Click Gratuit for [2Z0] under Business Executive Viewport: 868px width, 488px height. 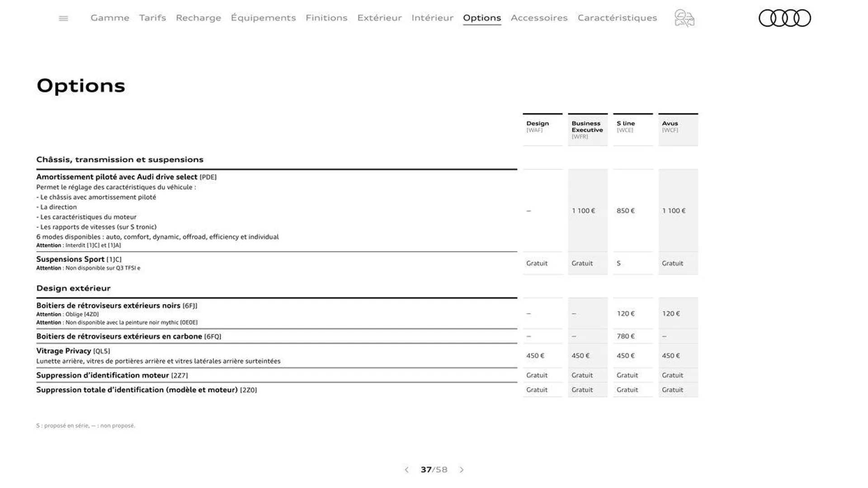point(582,389)
